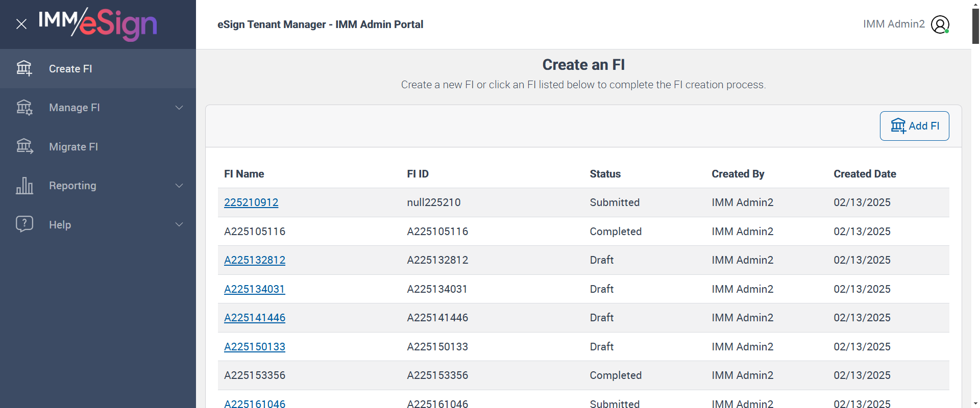Click the Create FI bank icon
The height and width of the screenshot is (408, 980).
24,68
